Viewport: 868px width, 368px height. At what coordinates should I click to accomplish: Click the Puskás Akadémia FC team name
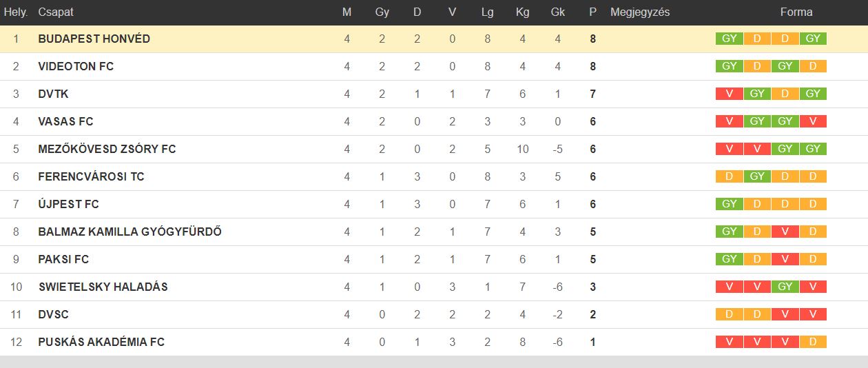pos(101,343)
